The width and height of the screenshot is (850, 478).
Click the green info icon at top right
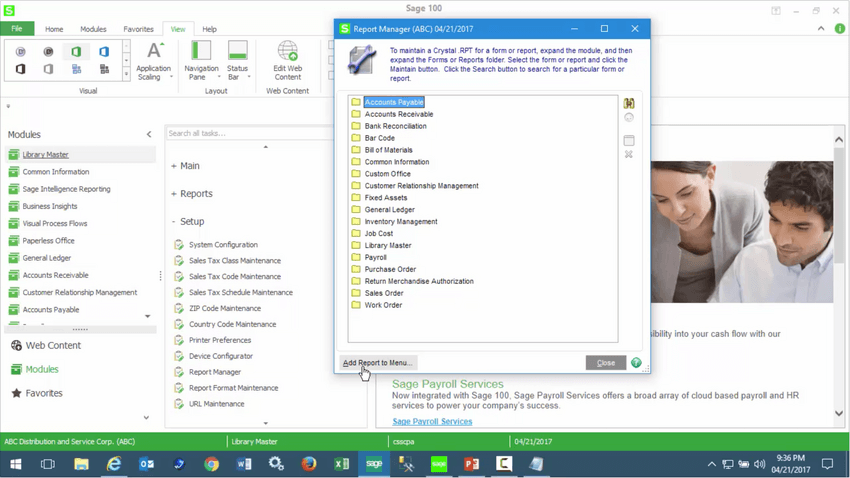point(840,29)
